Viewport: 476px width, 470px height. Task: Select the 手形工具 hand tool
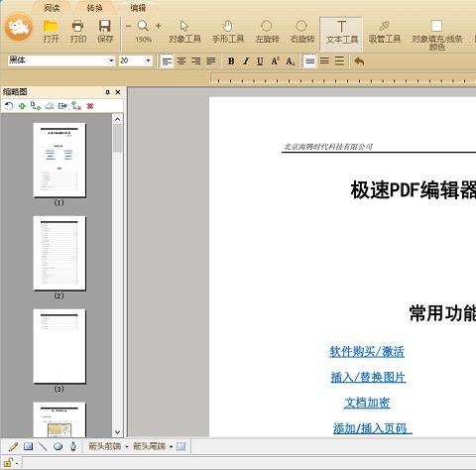228,32
